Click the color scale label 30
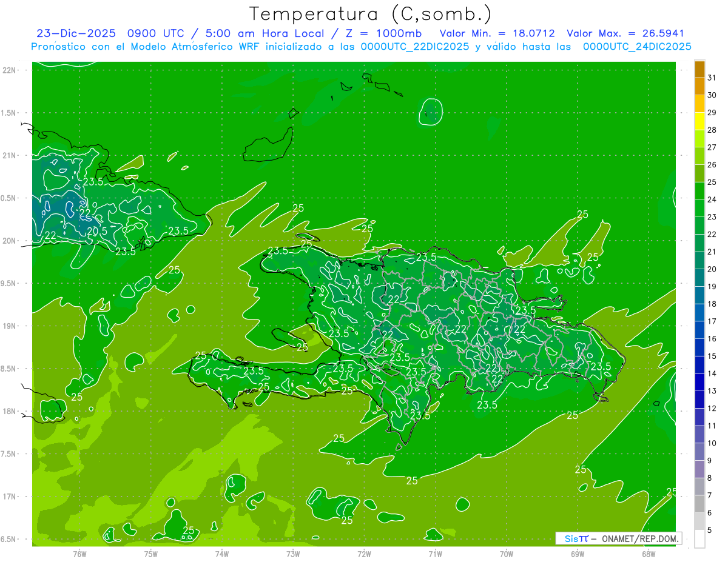This screenshot has height=562, width=728. click(x=712, y=95)
